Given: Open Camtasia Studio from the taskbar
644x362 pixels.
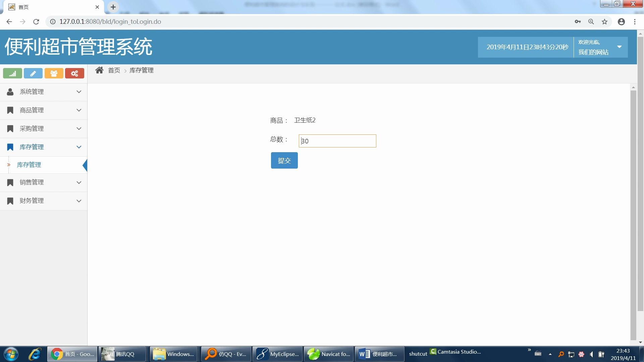Looking at the screenshot, I should 455,352.
